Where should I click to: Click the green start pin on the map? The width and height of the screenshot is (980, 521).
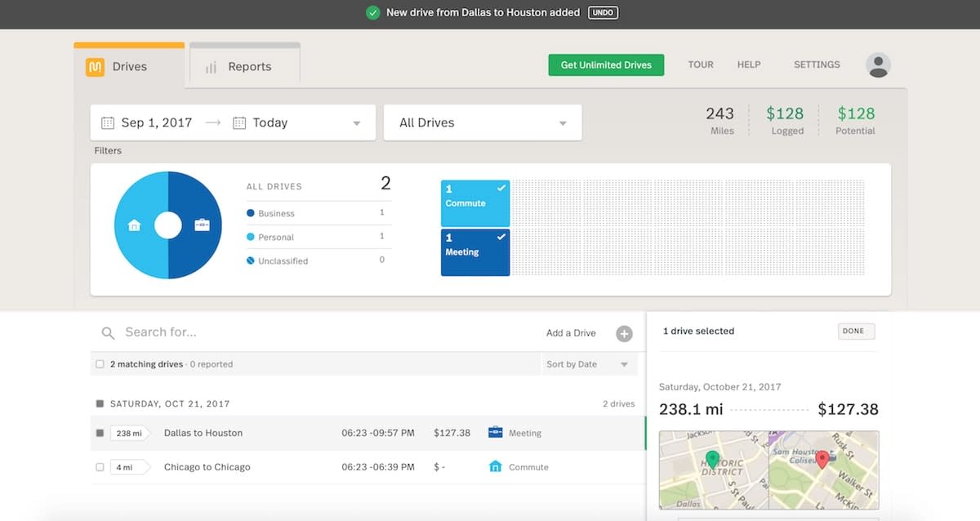pyautogui.click(x=712, y=460)
